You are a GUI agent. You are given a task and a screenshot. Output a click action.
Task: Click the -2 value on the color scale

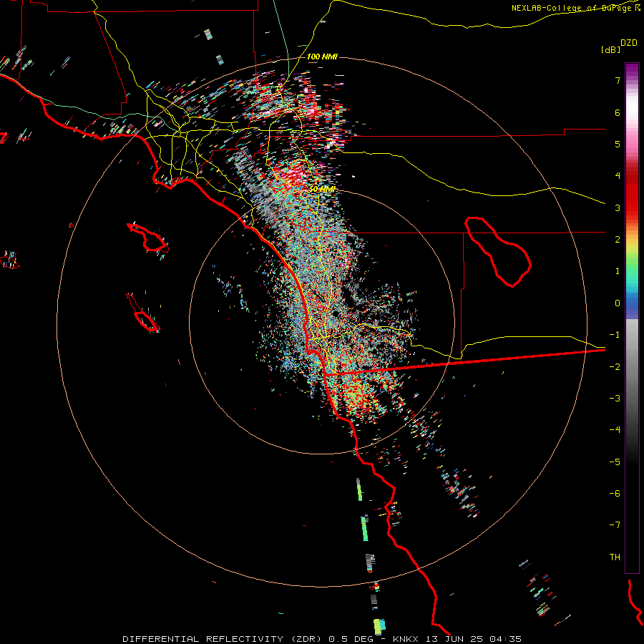pos(615,367)
